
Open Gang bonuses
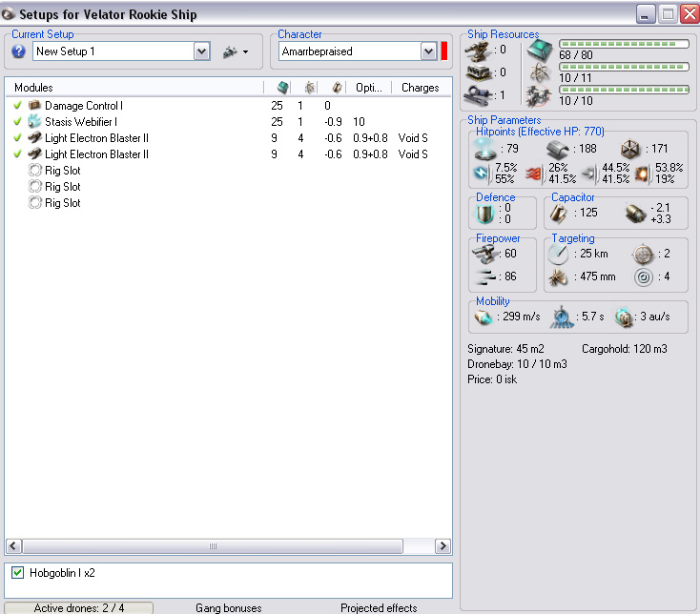pos(229,608)
